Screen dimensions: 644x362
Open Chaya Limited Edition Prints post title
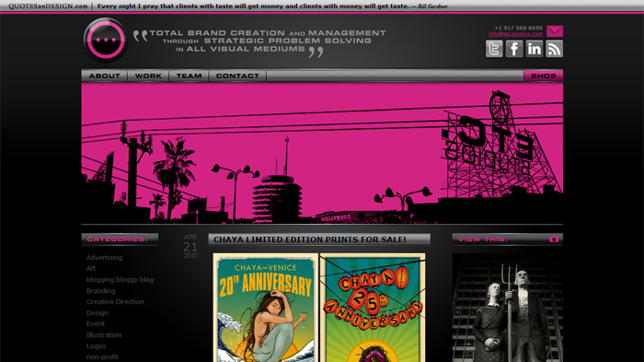click(x=310, y=239)
